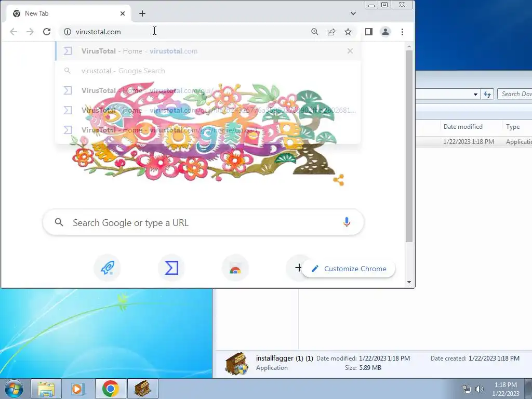The image size is (532, 399).
Task: Click the Explorer search box
Action: [515, 94]
